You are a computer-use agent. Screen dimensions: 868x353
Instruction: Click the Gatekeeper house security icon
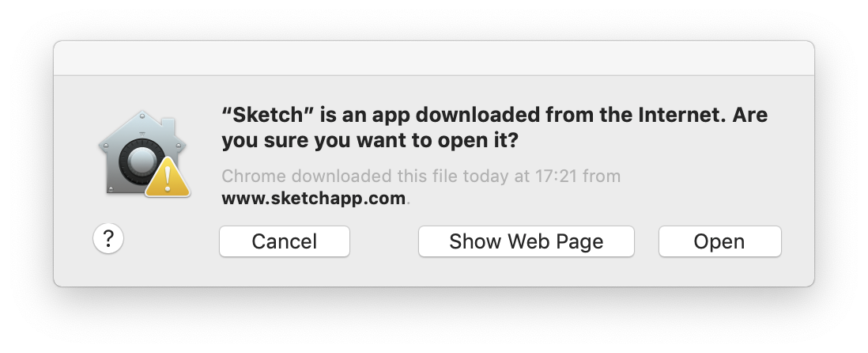143,154
